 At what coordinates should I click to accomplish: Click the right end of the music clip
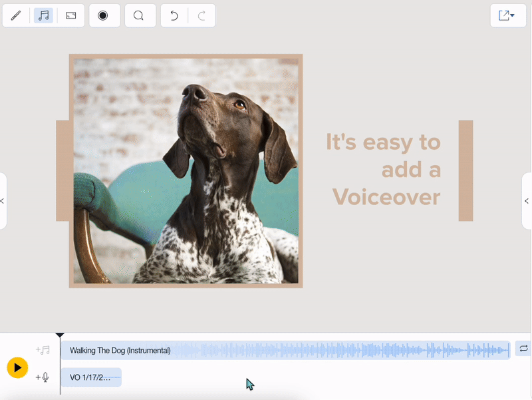point(509,350)
